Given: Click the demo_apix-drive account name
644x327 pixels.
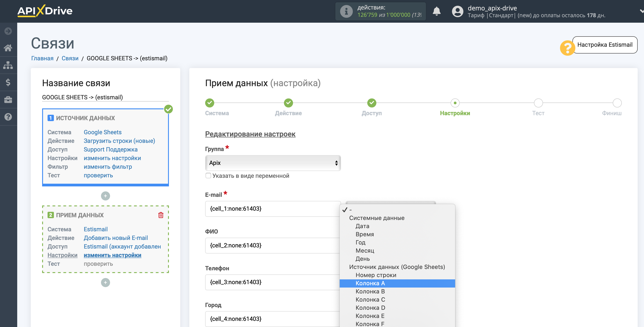Looking at the screenshot, I should coord(492,8).
